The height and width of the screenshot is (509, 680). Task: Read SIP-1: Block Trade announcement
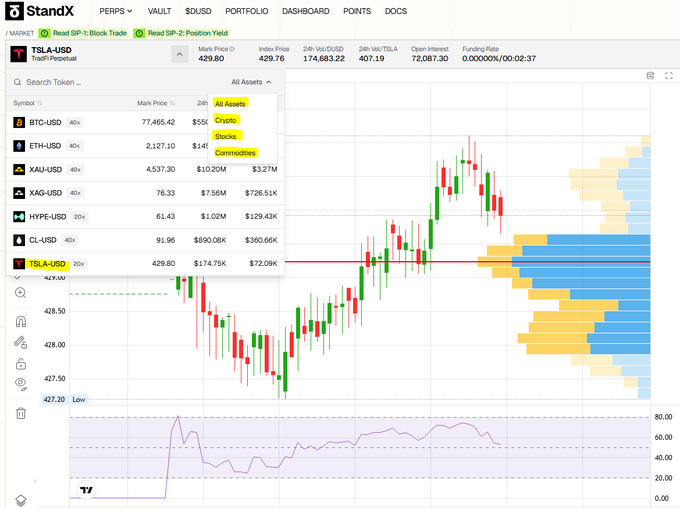point(90,33)
